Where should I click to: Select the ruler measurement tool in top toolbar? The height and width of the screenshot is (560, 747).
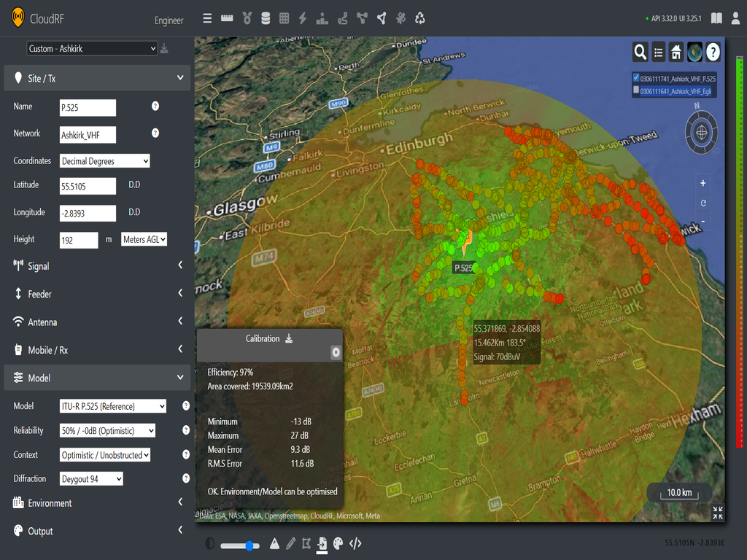[x=226, y=18]
